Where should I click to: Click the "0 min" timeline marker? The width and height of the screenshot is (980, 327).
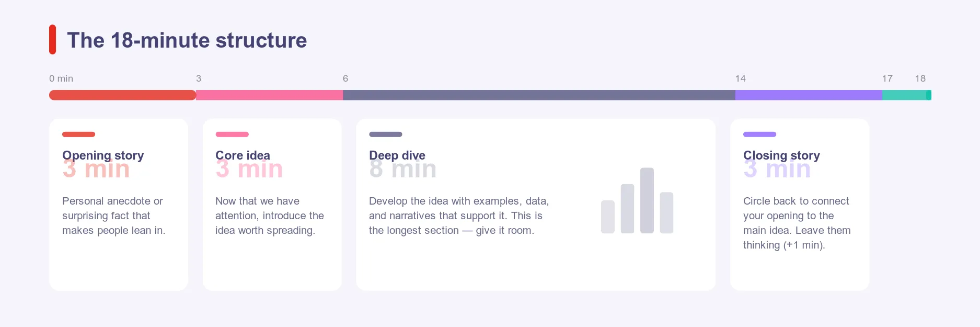[61, 78]
